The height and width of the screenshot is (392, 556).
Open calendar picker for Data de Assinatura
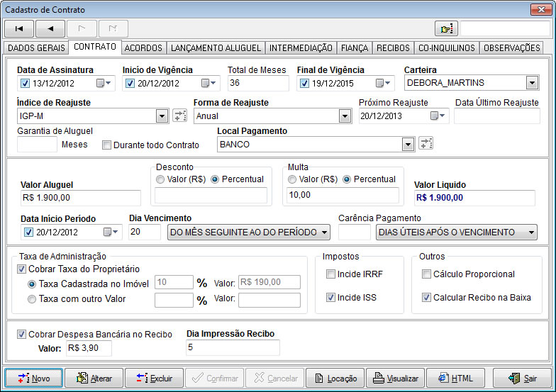click(104, 83)
